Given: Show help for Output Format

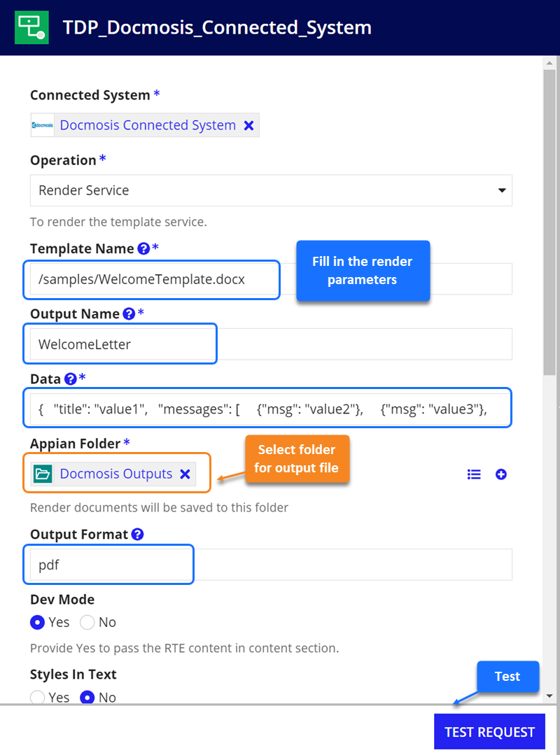Looking at the screenshot, I should coord(137,534).
